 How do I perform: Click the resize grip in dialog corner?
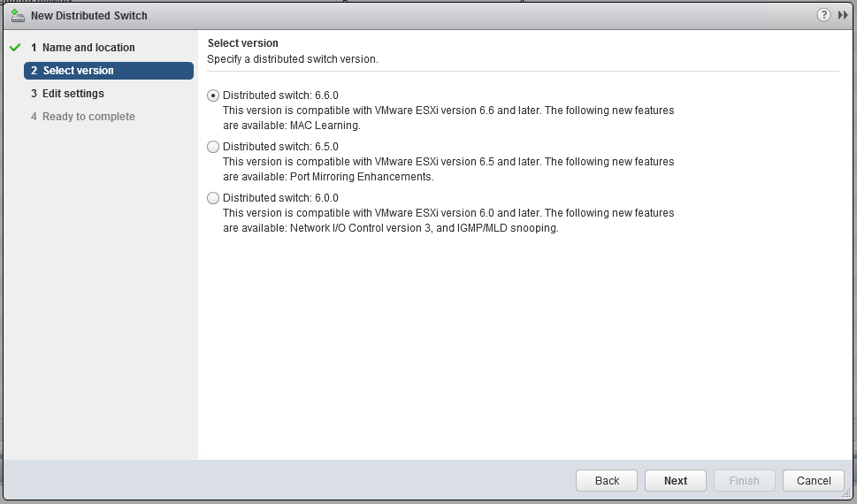[847, 493]
